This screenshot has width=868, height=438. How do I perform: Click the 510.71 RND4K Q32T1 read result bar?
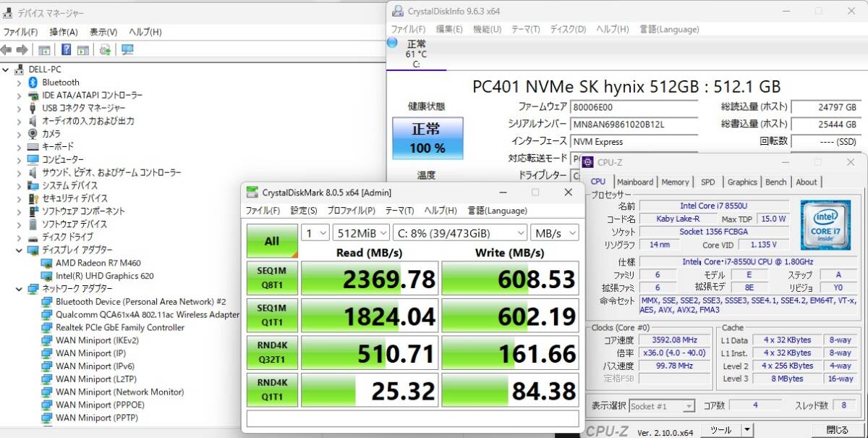pos(370,353)
